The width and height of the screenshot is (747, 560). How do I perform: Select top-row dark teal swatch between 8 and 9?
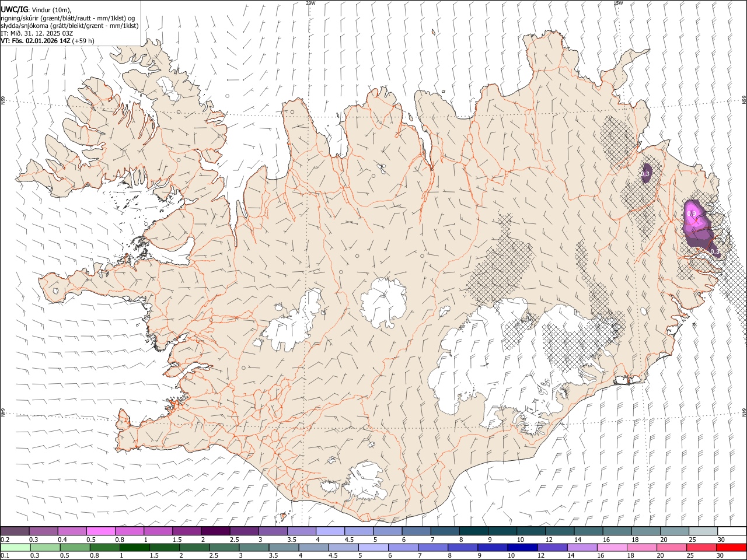coord(474,531)
